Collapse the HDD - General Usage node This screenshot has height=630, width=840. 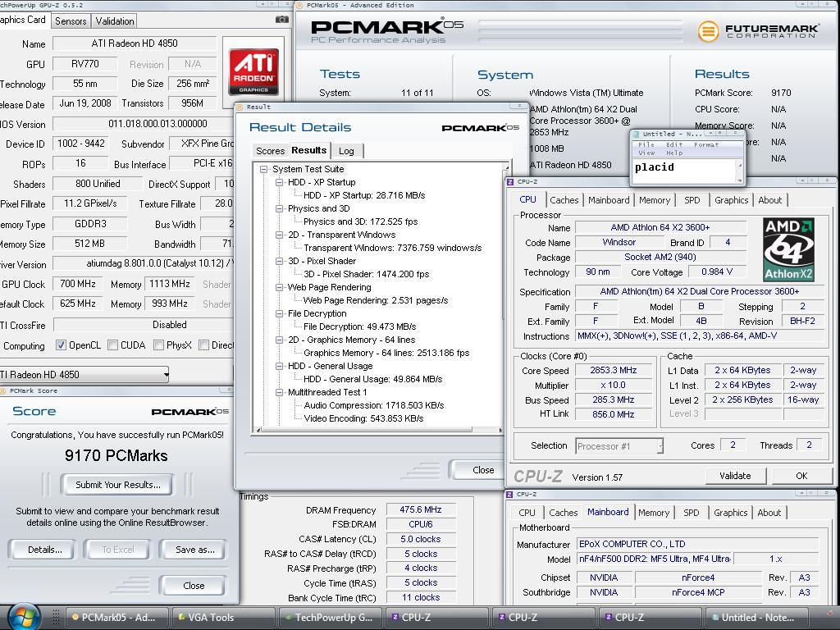tap(279, 366)
